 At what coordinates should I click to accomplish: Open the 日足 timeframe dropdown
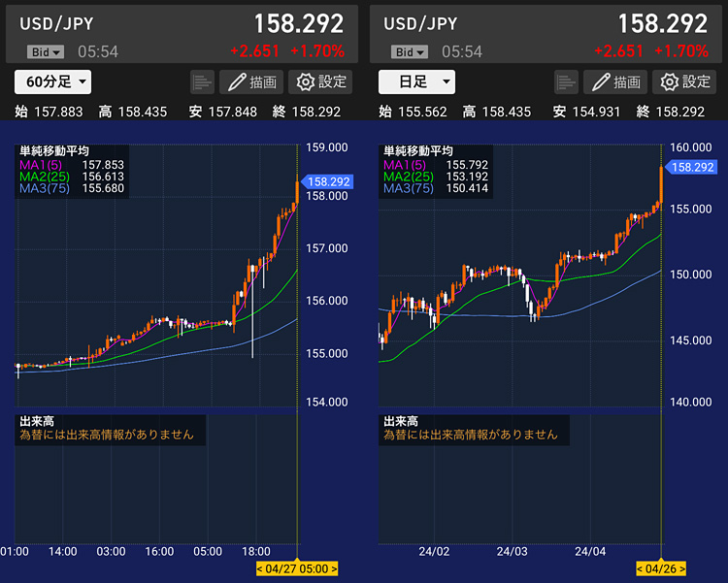417,82
